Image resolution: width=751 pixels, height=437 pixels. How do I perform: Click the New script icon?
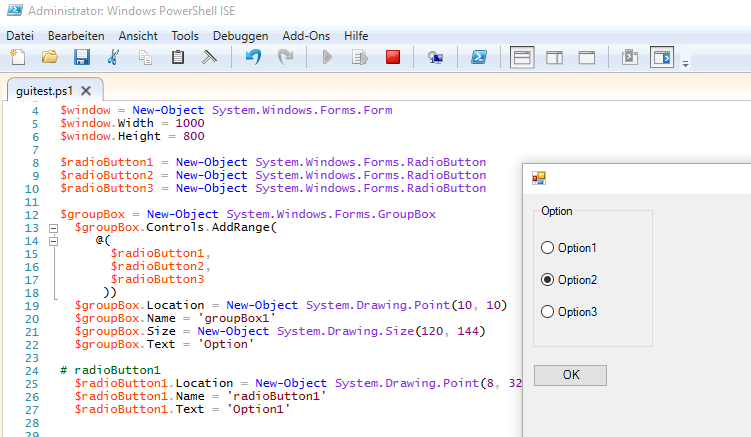pos(18,58)
